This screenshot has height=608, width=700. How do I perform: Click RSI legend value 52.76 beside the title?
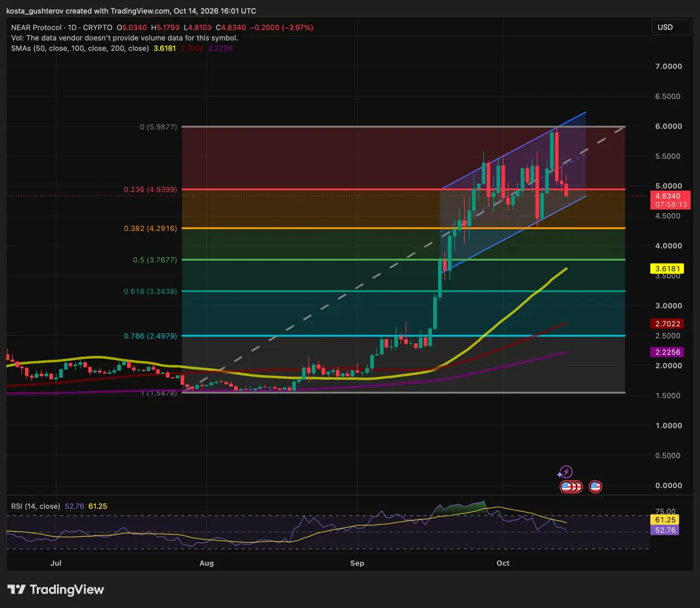click(74, 506)
